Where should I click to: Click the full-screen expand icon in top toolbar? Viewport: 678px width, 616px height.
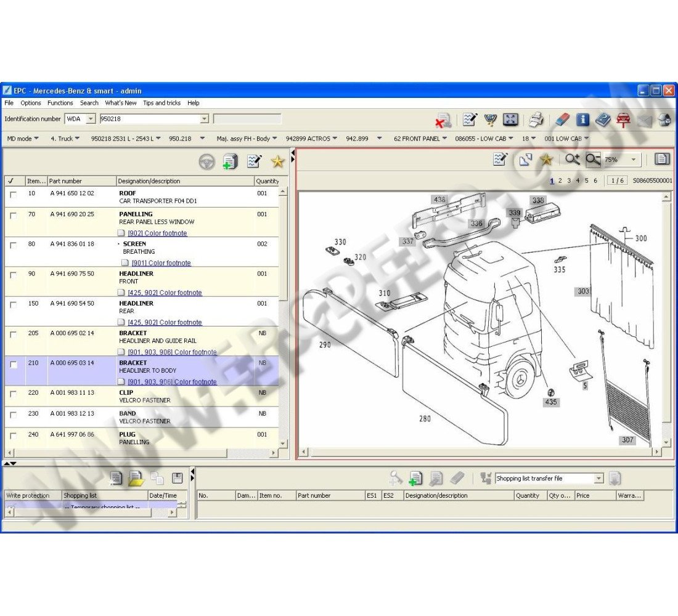click(510, 120)
